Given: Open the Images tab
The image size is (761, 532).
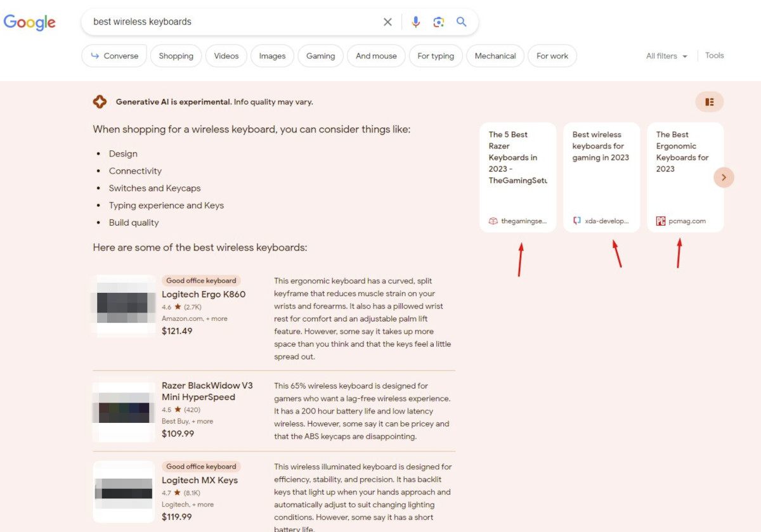Looking at the screenshot, I should point(272,56).
